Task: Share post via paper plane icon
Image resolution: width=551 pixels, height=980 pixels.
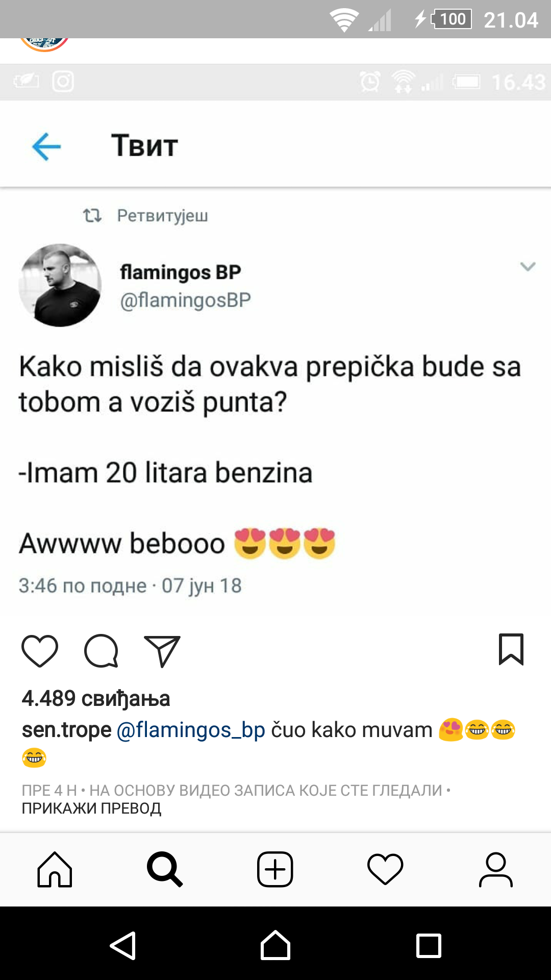Action: 162,651
